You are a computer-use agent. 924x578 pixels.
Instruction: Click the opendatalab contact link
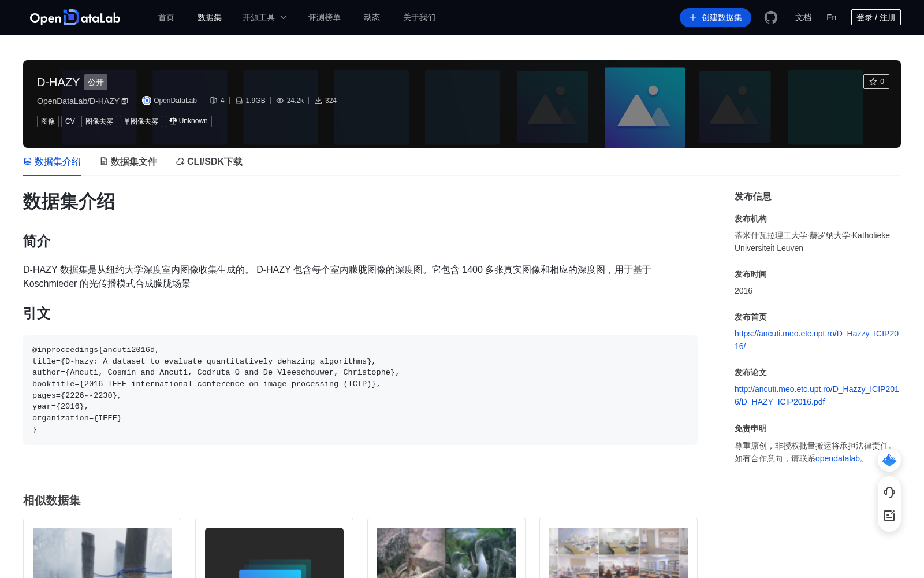click(x=837, y=458)
